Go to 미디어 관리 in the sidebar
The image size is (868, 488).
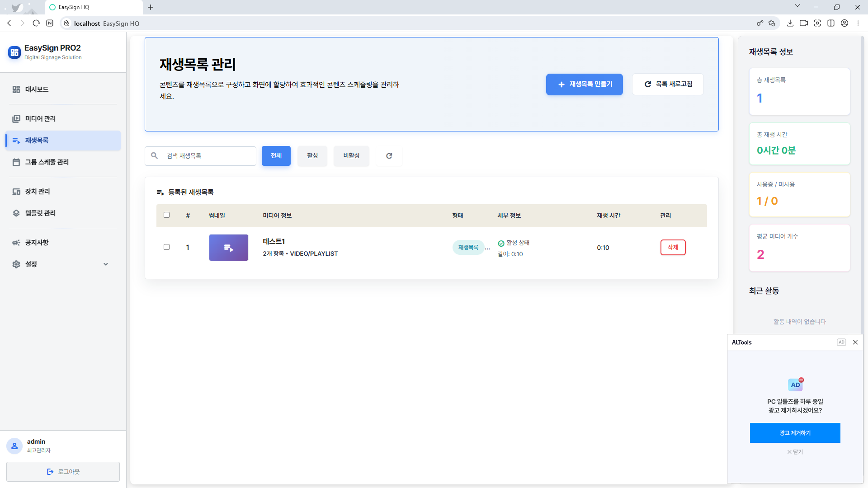click(x=40, y=118)
